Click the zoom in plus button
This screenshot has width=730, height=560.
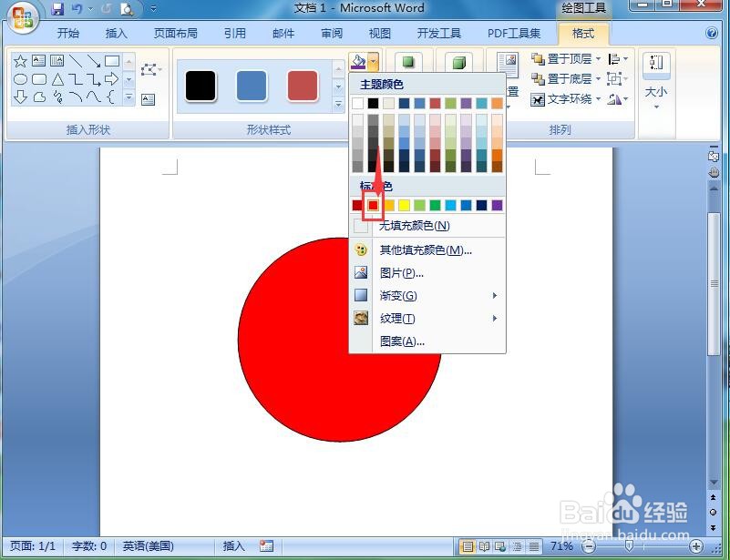tap(696, 546)
